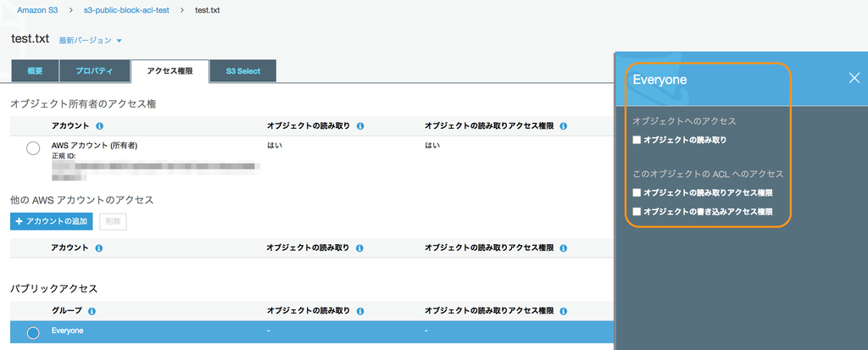Select the アクセス権限 tab

point(170,71)
